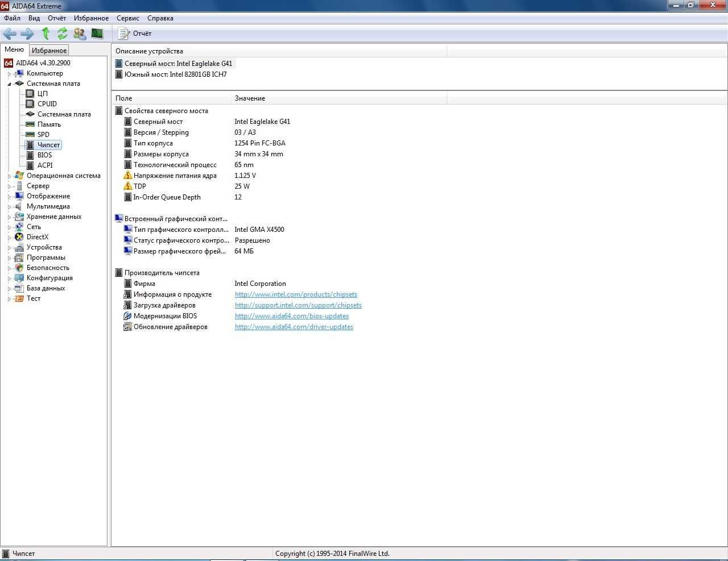Screen dimensions: 728x561
Task: Click the Отчёт report toolbar button
Action: pyautogui.click(x=135, y=34)
